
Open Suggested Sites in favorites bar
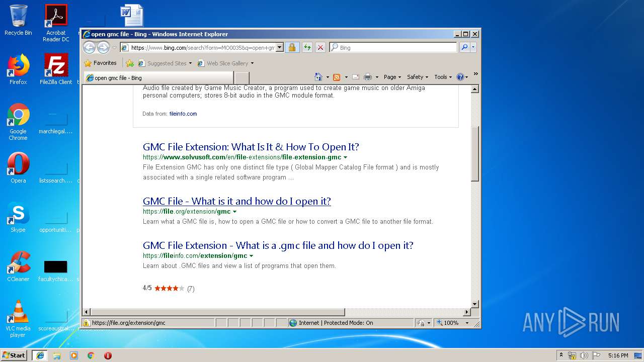click(x=165, y=63)
